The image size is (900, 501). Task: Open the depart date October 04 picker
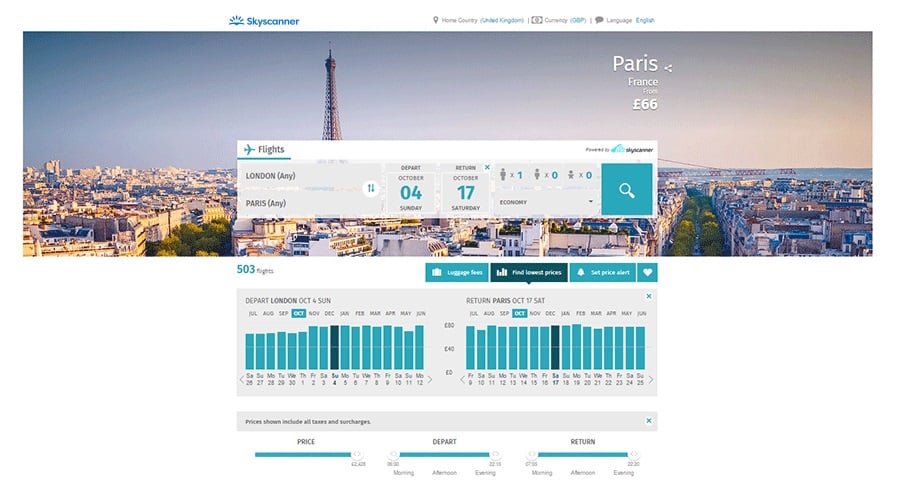click(411, 188)
